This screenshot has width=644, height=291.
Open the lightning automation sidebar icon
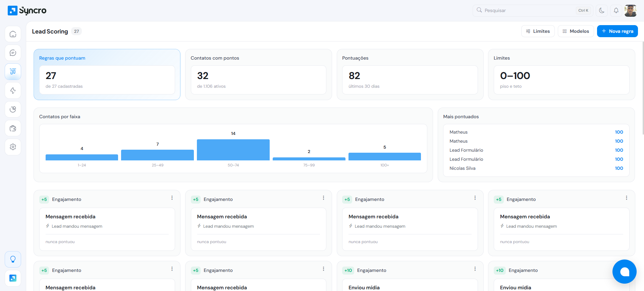[x=13, y=90]
